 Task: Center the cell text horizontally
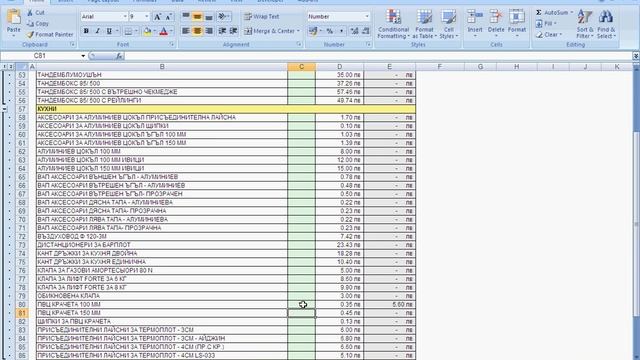[x=197, y=31]
